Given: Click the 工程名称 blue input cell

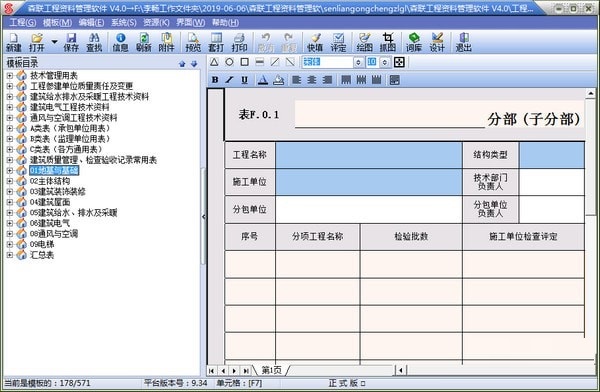Looking at the screenshot, I should click(369, 155).
